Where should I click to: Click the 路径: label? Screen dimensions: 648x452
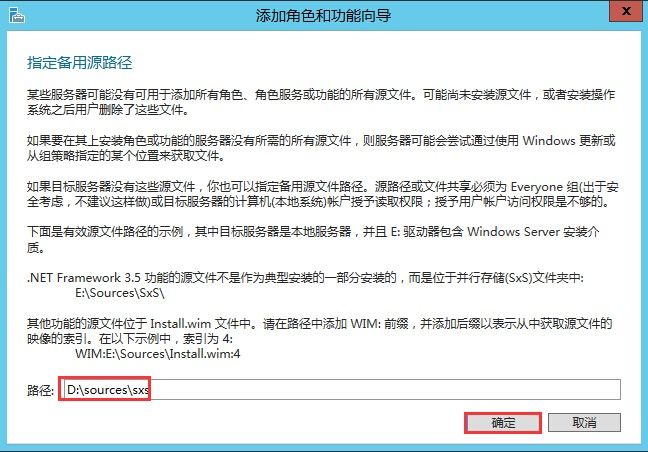click(x=40, y=390)
